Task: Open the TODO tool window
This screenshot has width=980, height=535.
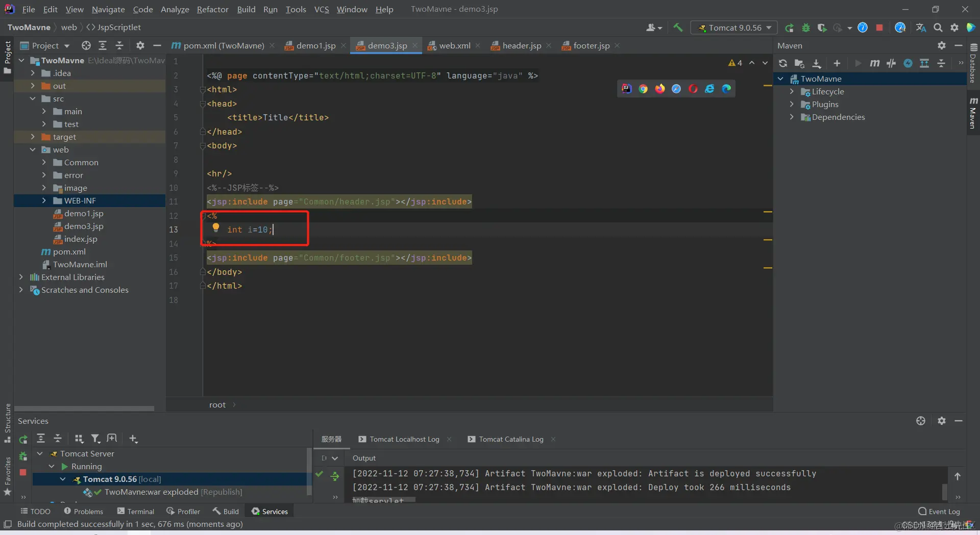Action: coord(35,512)
